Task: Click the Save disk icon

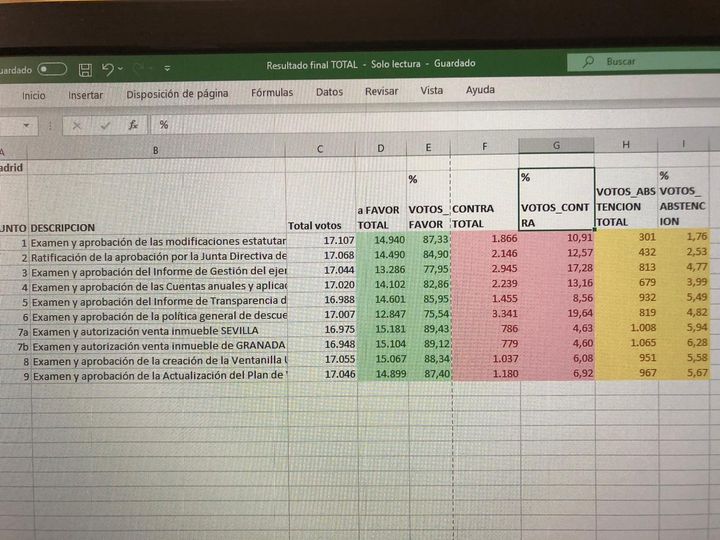Action: 85,70
